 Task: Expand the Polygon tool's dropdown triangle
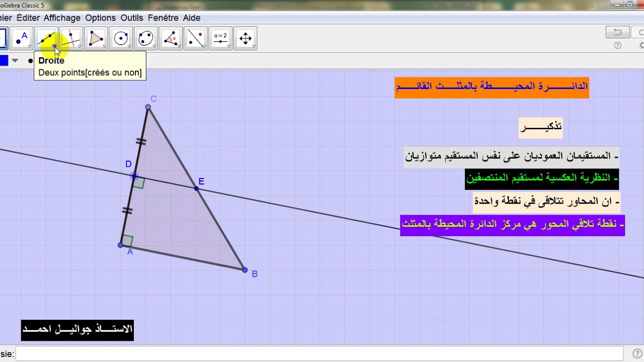(x=104, y=47)
